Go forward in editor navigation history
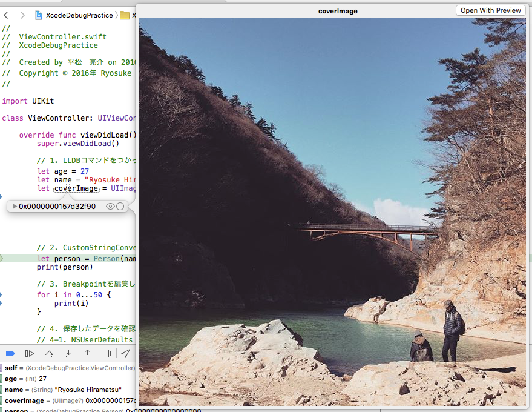Viewport: 532px width, 412px height. click(22, 15)
